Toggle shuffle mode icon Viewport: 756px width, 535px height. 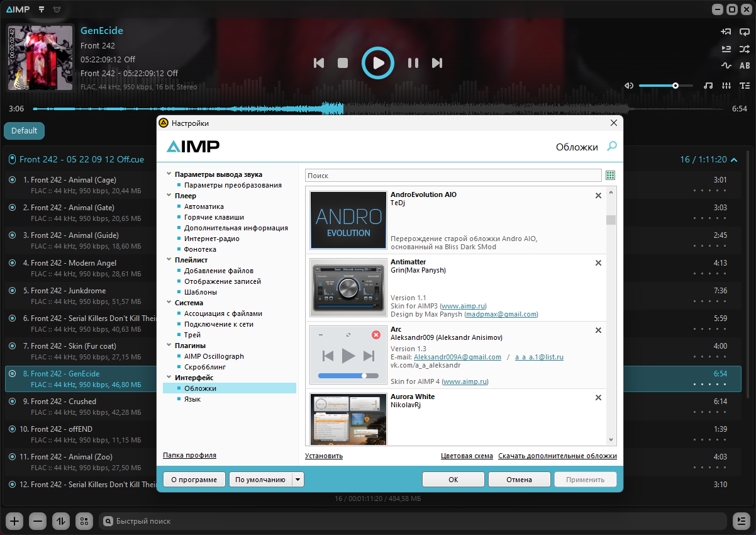click(745, 48)
